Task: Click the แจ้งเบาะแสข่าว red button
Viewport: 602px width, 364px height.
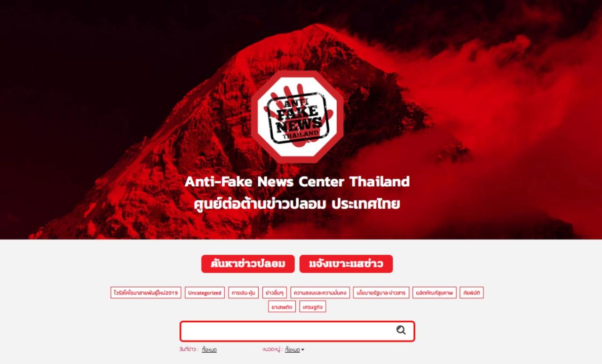Action: pyautogui.click(x=346, y=264)
